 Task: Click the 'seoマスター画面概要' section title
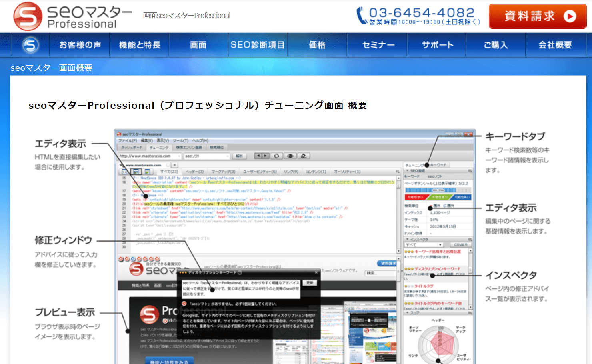[51, 68]
